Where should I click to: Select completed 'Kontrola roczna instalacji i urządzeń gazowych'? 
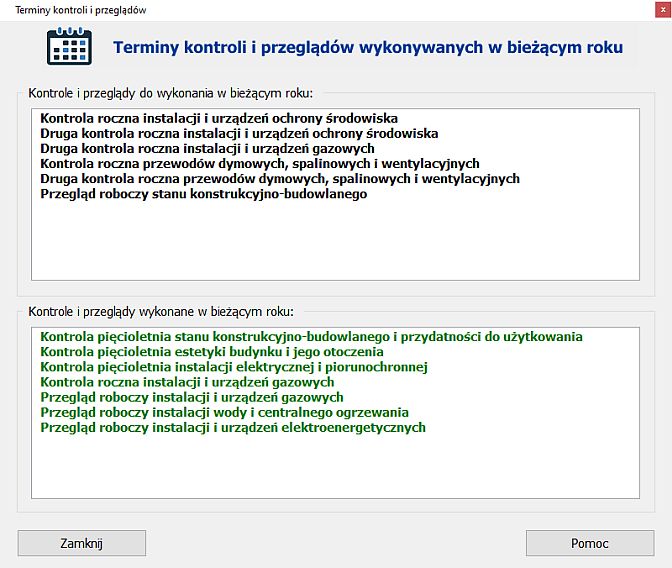coord(187,382)
